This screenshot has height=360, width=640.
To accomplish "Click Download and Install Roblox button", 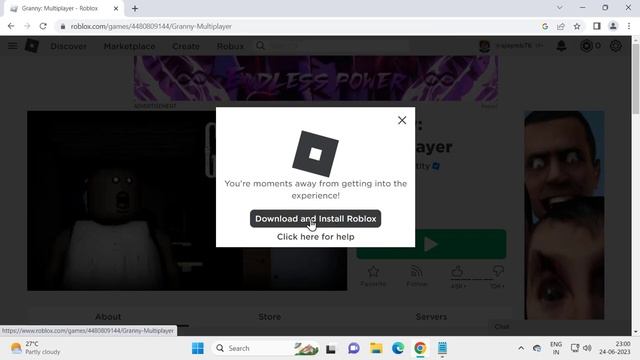I will 316,219.
